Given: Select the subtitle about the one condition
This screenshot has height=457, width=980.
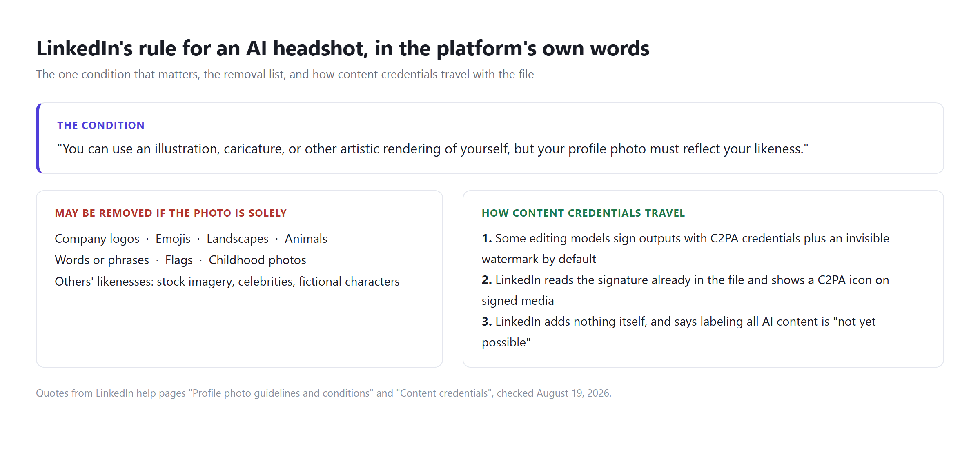Looking at the screenshot, I should [285, 74].
